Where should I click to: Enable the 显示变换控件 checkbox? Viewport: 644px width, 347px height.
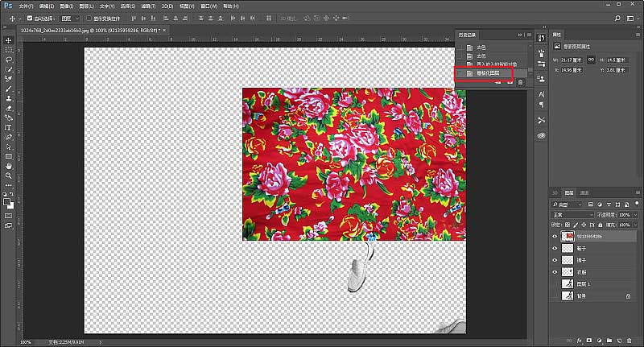point(87,18)
